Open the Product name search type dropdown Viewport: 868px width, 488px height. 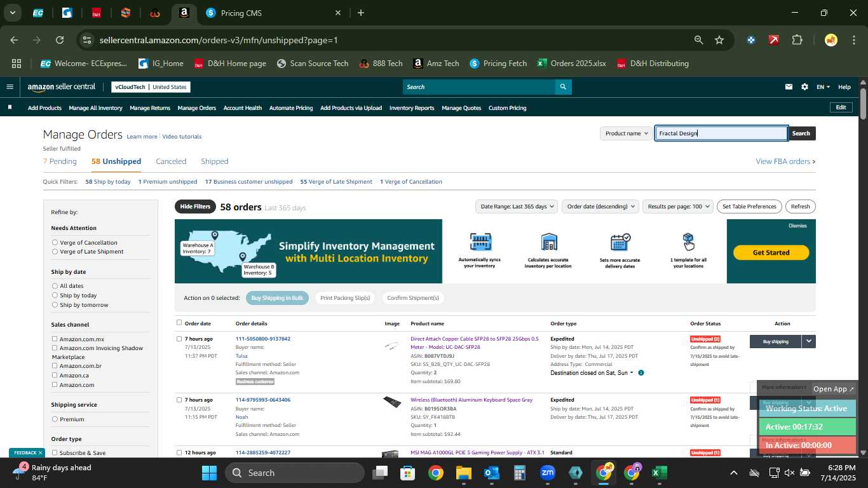tap(627, 133)
